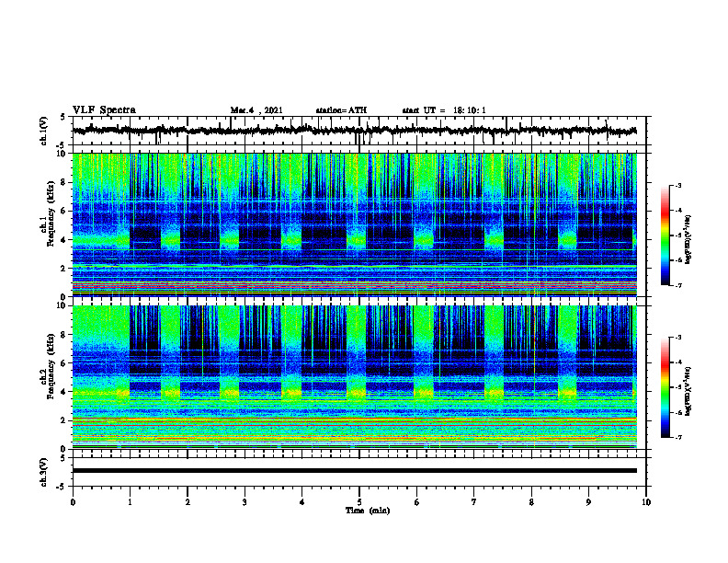Image resolution: width=728 pixels, height=563 pixels.
Task: Click the 'start UT = 18:10: 1' header text
Action: 444,110
